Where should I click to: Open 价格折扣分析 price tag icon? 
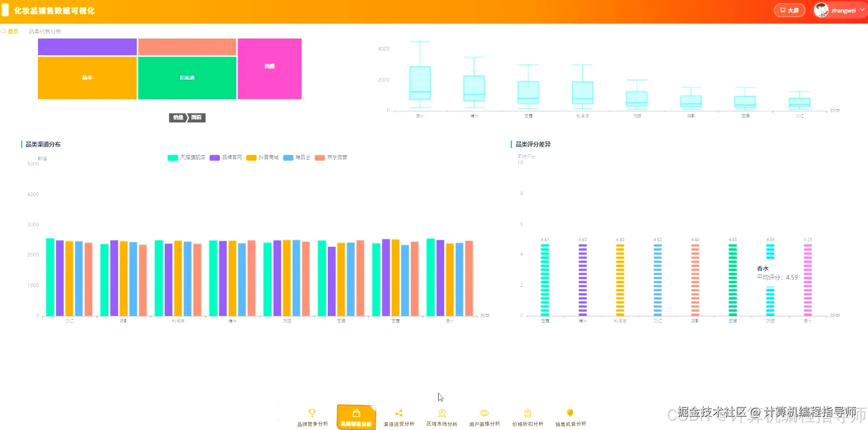coord(528,413)
